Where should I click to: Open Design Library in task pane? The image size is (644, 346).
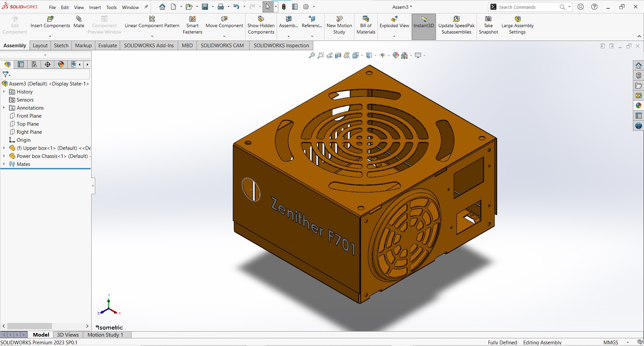639,75
